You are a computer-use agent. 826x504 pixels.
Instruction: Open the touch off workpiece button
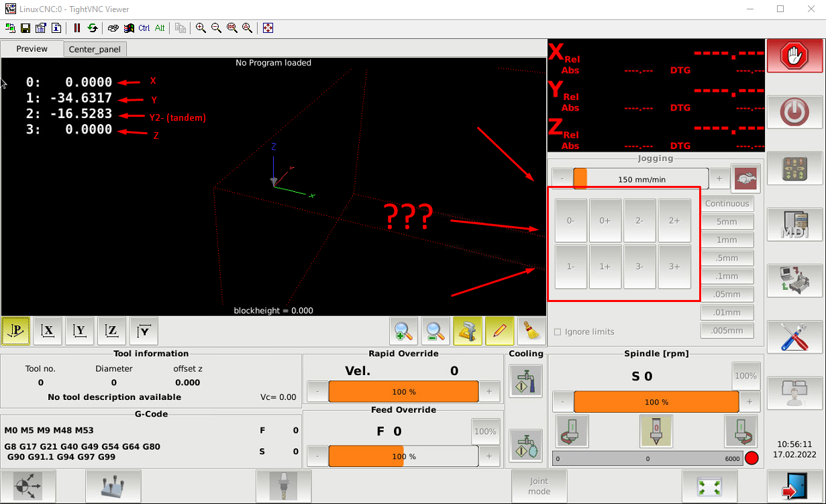tap(113, 487)
